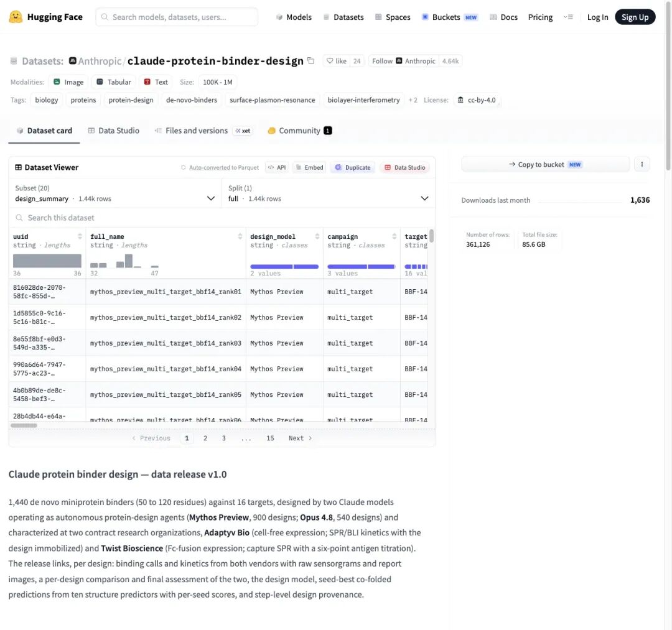672x630 pixels.
Task: Click the Copy to bucket button
Action: [x=545, y=164]
